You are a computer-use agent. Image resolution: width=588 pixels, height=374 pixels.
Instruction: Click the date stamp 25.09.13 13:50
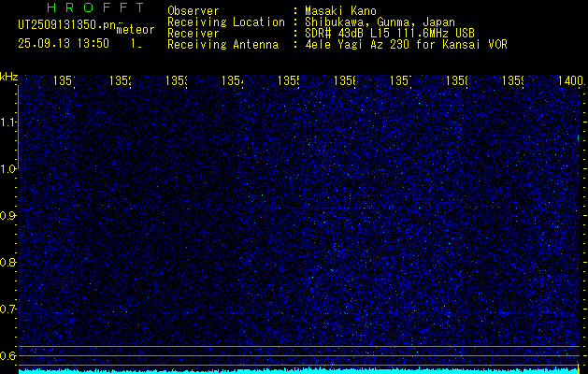pos(64,43)
